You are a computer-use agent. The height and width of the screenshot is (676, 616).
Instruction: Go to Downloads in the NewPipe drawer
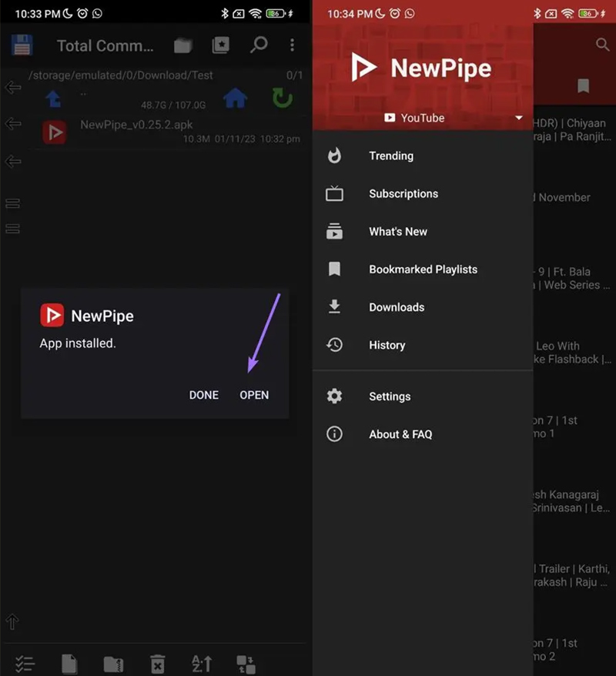point(396,307)
